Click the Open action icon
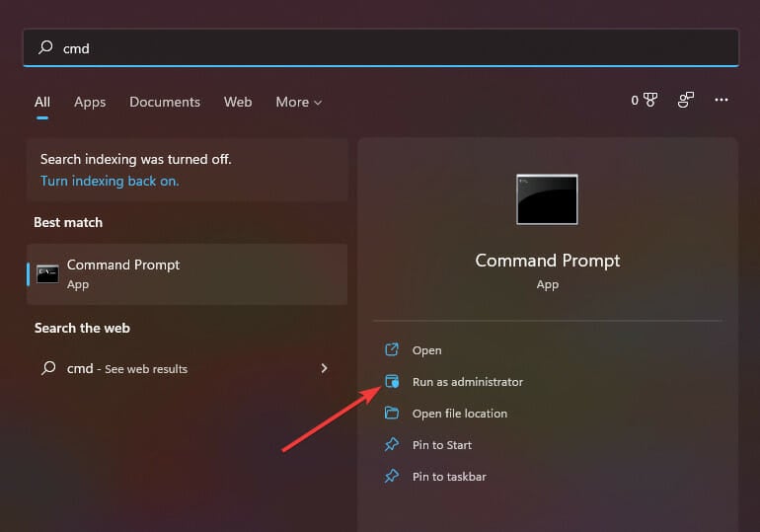760x532 pixels. click(x=392, y=349)
